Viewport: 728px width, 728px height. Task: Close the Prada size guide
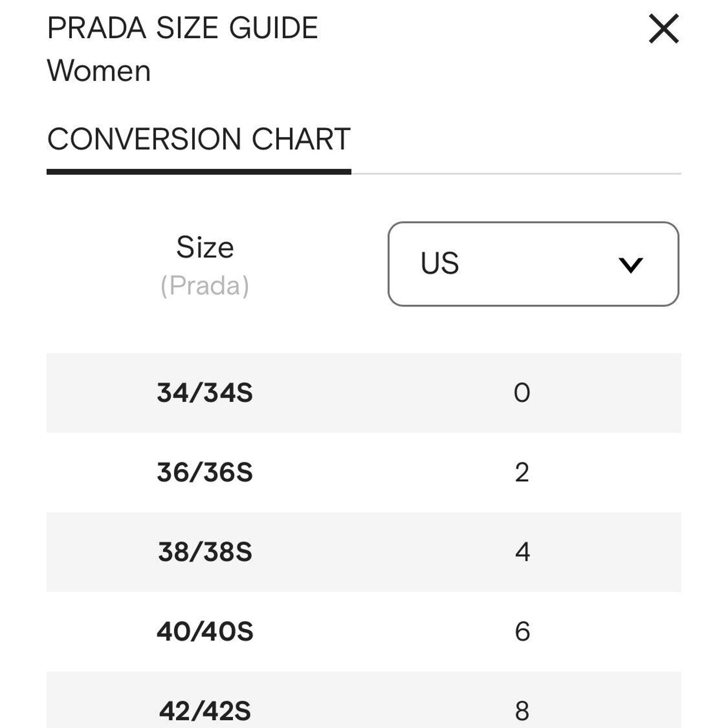tap(663, 29)
